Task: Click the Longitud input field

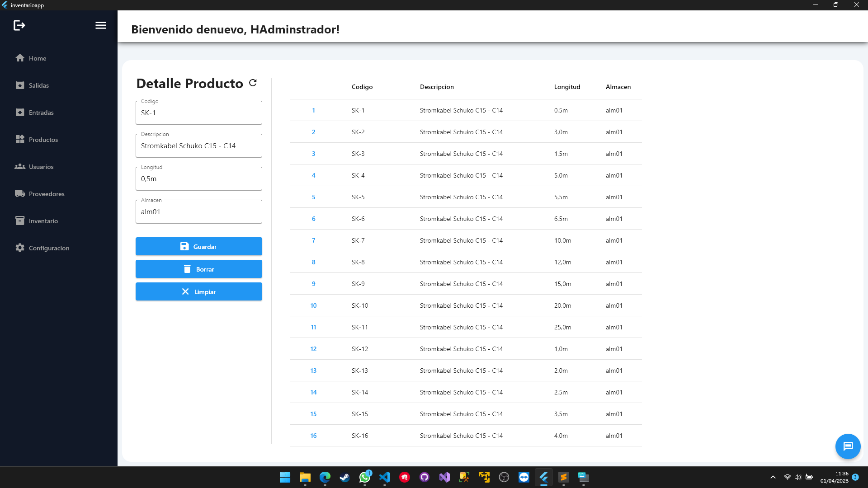Action: coord(199,178)
